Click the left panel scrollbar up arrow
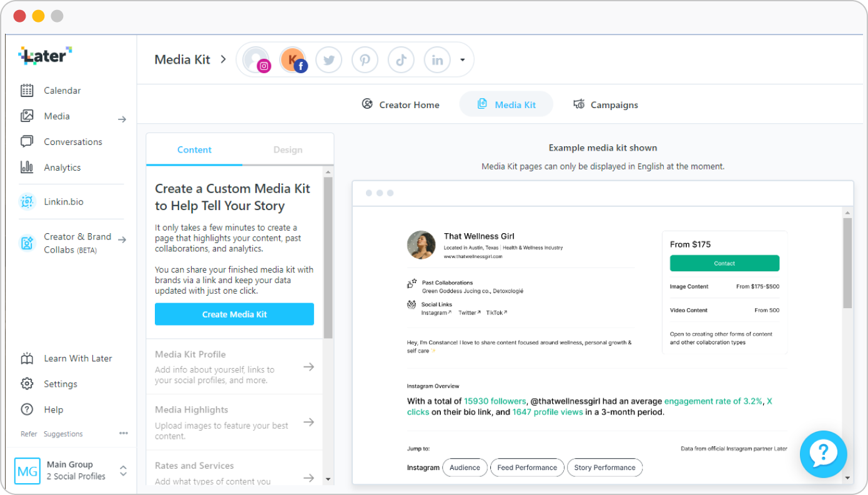Image resolution: width=868 pixels, height=495 pixels. coord(328,171)
